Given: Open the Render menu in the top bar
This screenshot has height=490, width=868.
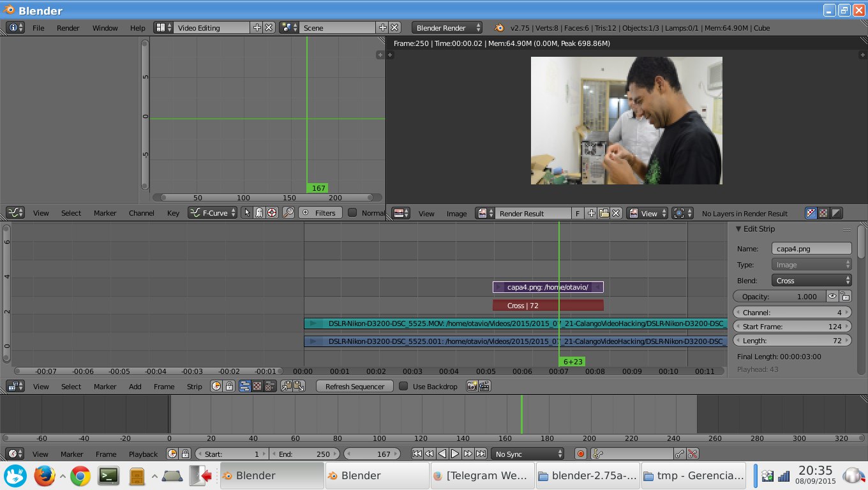Looking at the screenshot, I should (68, 28).
